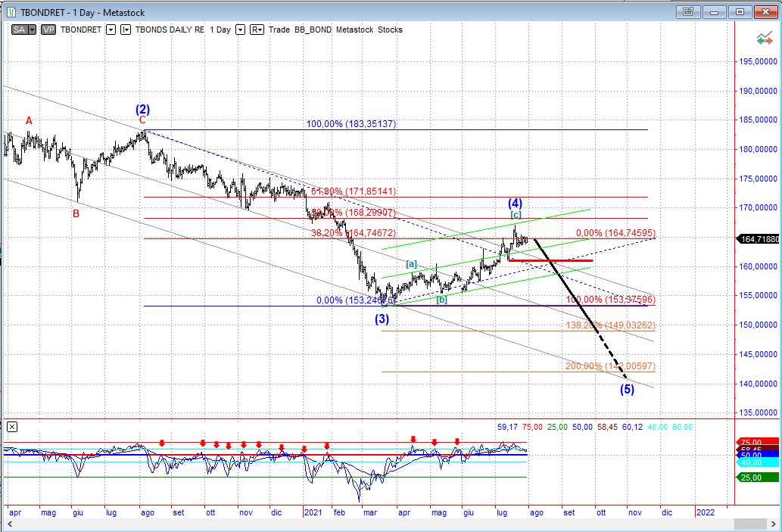Click the Trade label in toolbar
The width and height of the screenshot is (782, 532).
tap(279, 30)
